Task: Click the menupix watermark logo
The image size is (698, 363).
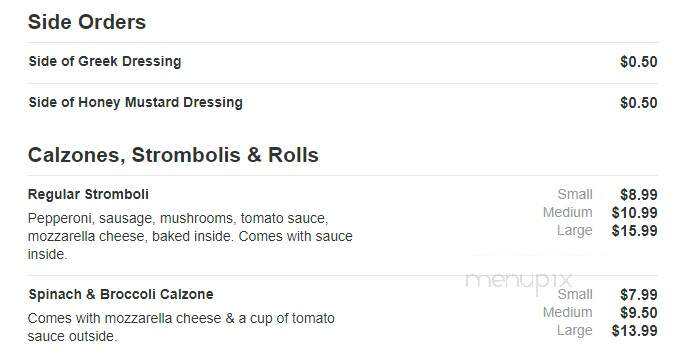Action: [x=518, y=281]
